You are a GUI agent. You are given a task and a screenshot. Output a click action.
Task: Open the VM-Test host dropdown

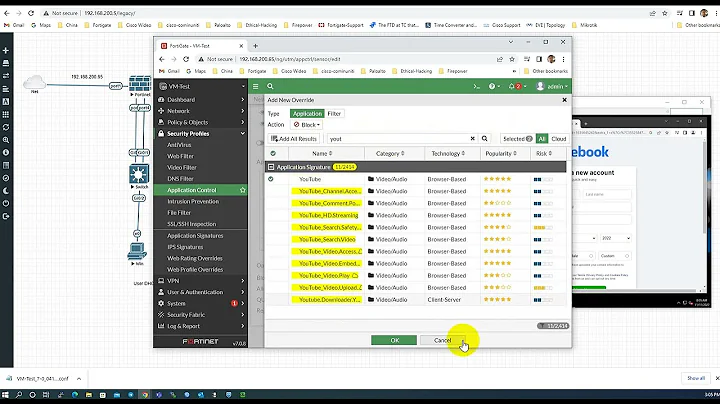point(201,86)
